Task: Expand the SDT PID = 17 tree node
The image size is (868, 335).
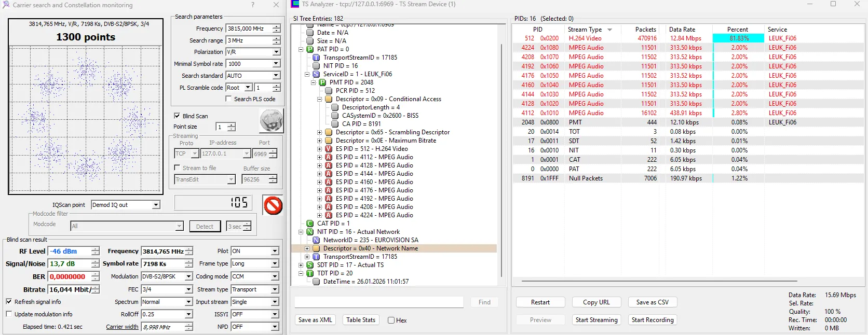Action: point(301,265)
